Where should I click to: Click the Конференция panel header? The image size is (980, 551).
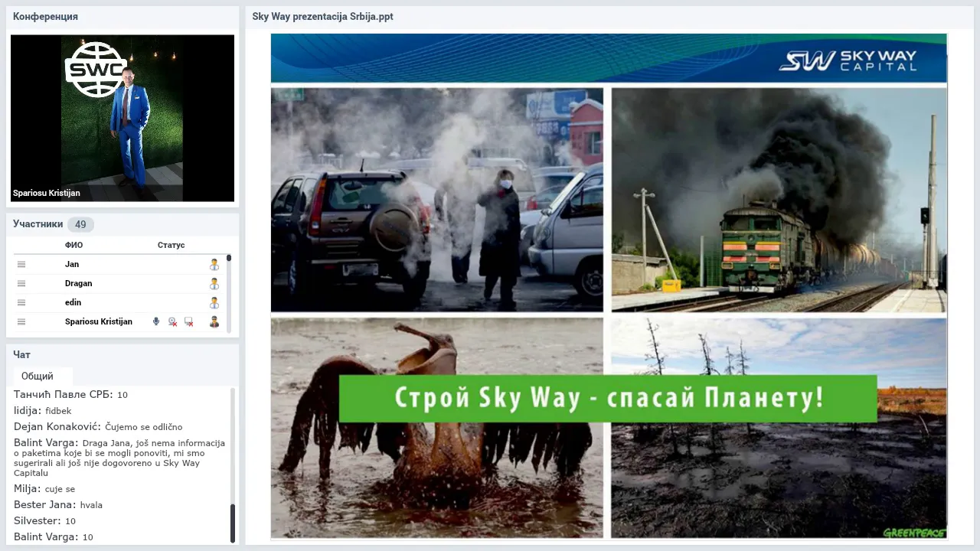(45, 16)
